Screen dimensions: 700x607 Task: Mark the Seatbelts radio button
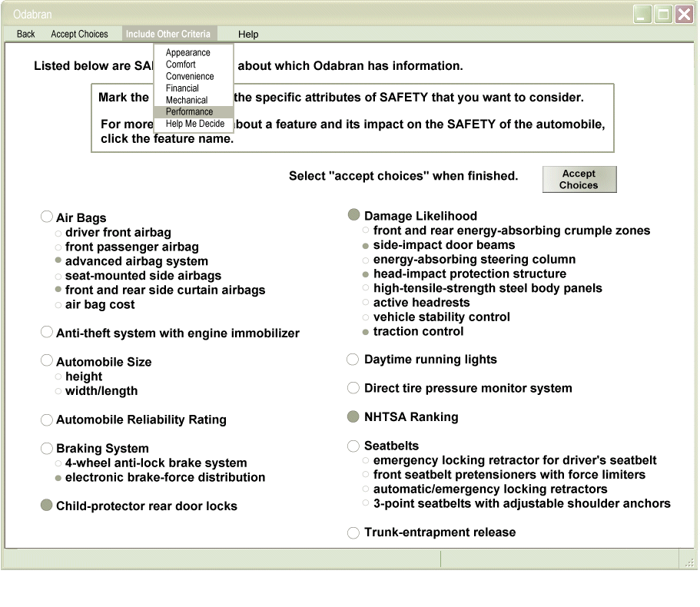[x=353, y=446]
